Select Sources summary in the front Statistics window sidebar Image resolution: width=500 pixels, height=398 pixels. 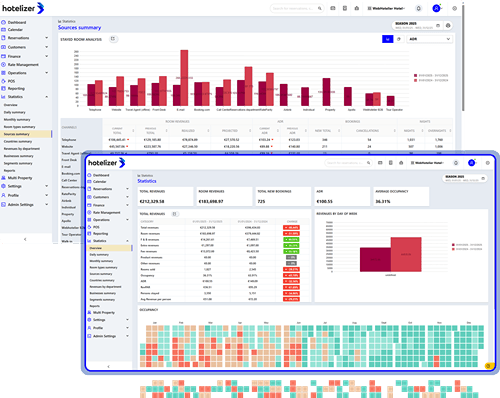[101, 274]
